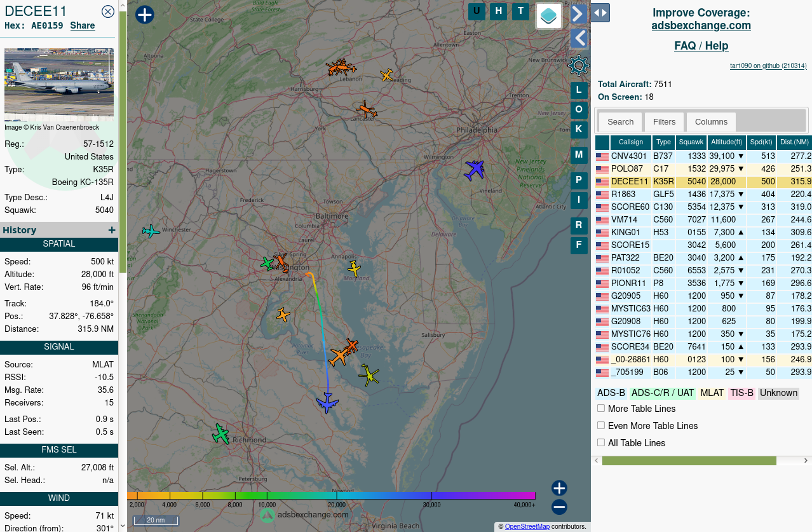Toggle the O map option button
Screen dimensions: 812x532
click(579, 111)
